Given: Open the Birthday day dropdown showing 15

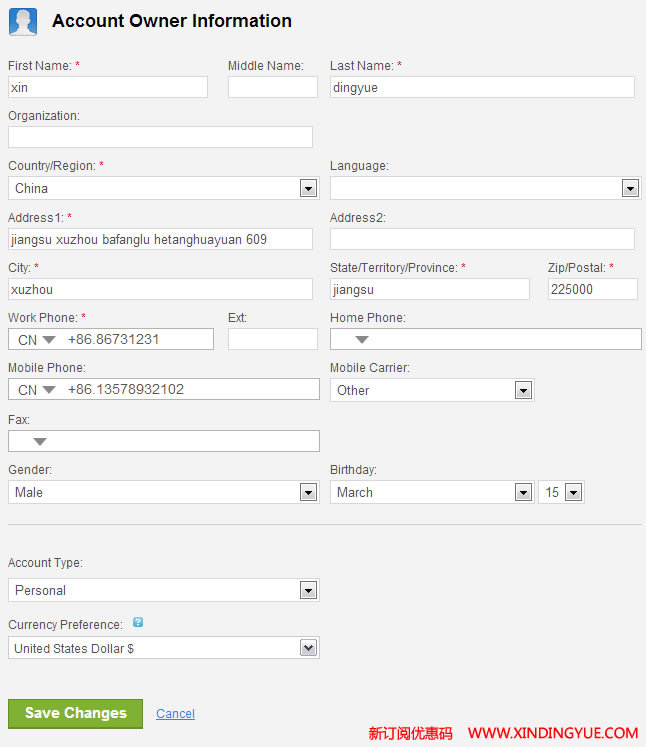Looking at the screenshot, I should tap(561, 492).
